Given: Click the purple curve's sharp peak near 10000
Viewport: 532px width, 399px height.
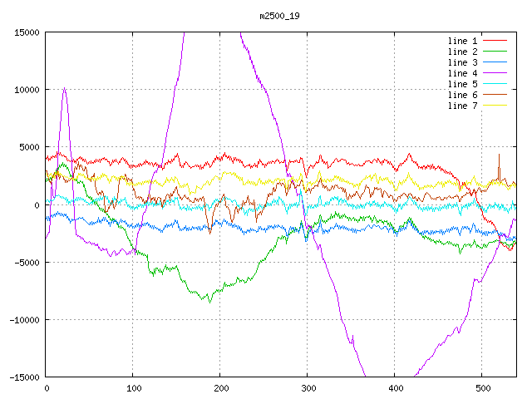Looking at the screenshot, I should (64, 88).
